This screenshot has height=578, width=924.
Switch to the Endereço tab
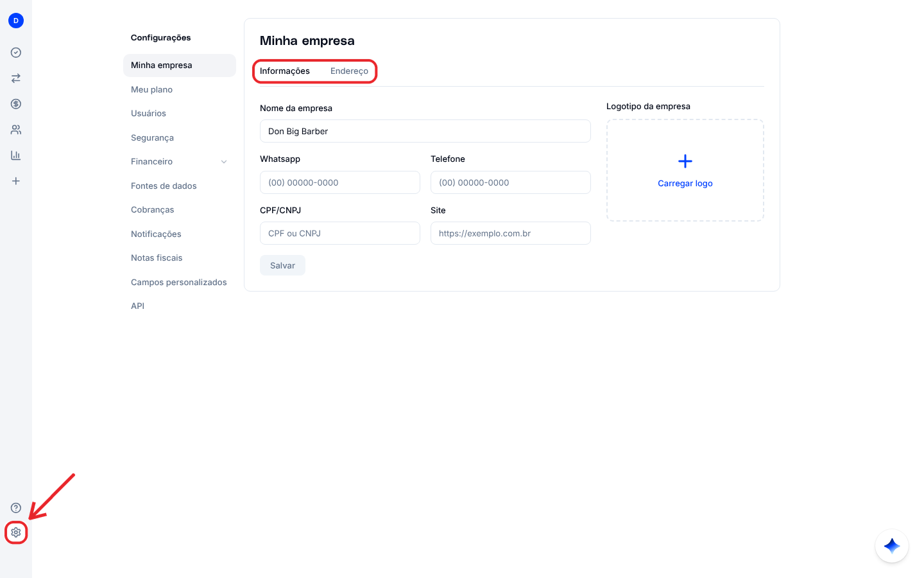point(349,71)
